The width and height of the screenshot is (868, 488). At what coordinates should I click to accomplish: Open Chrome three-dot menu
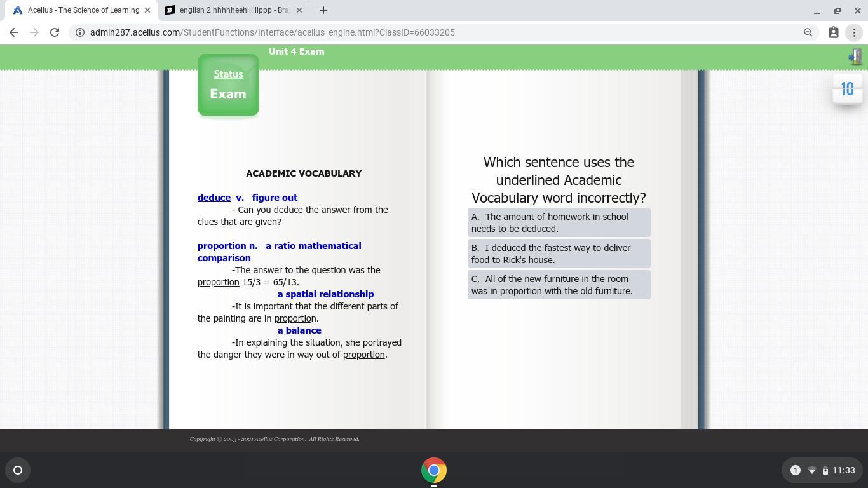(x=854, y=32)
